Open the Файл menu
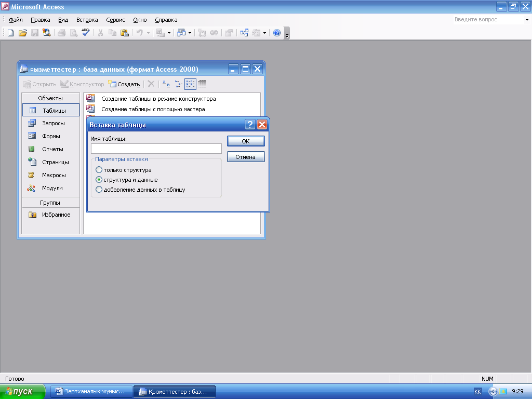 pyautogui.click(x=16, y=20)
